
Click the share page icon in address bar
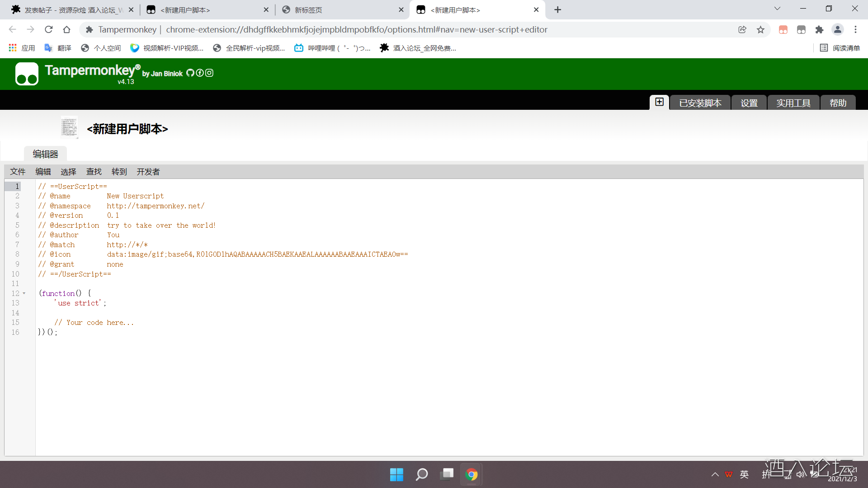pyautogui.click(x=742, y=30)
